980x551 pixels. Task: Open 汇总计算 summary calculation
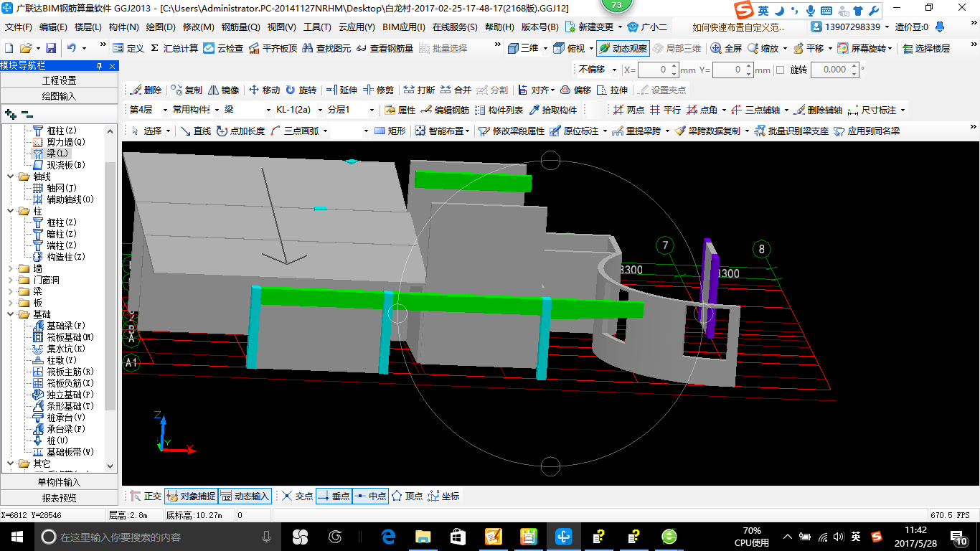tap(174, 48)
